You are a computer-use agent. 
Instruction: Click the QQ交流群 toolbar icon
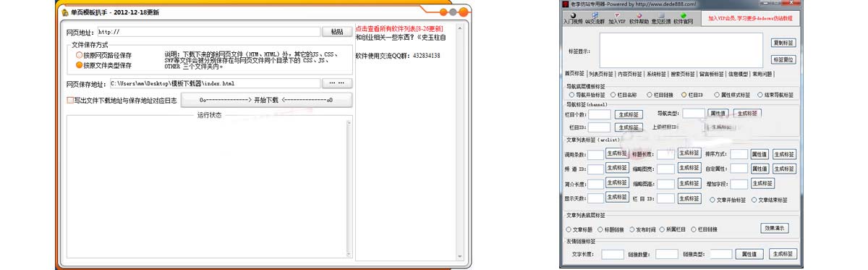[594, 18]
